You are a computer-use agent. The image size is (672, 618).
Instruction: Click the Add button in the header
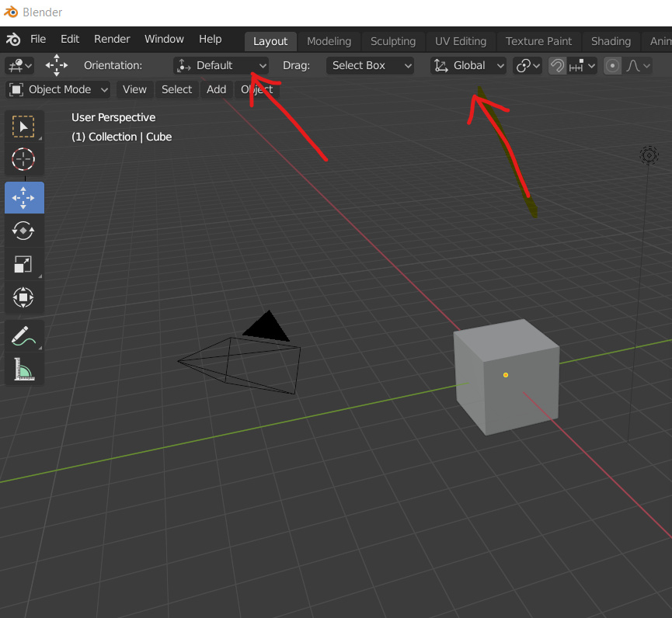click(x=216, y=89)
